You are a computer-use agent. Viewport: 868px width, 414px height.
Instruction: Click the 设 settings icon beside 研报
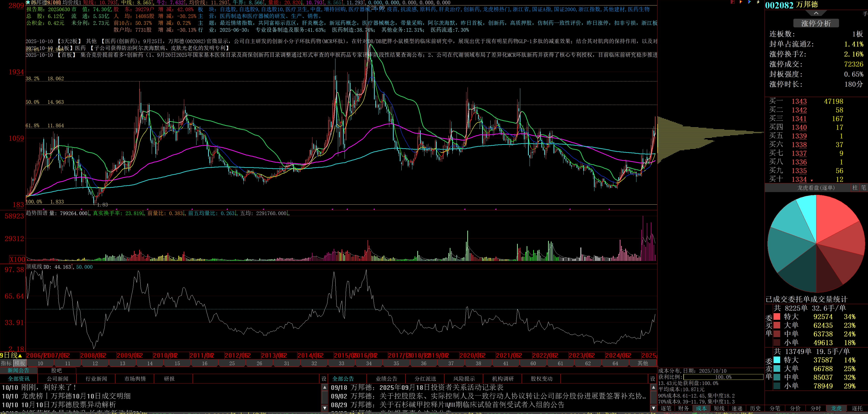coord(324,379)
